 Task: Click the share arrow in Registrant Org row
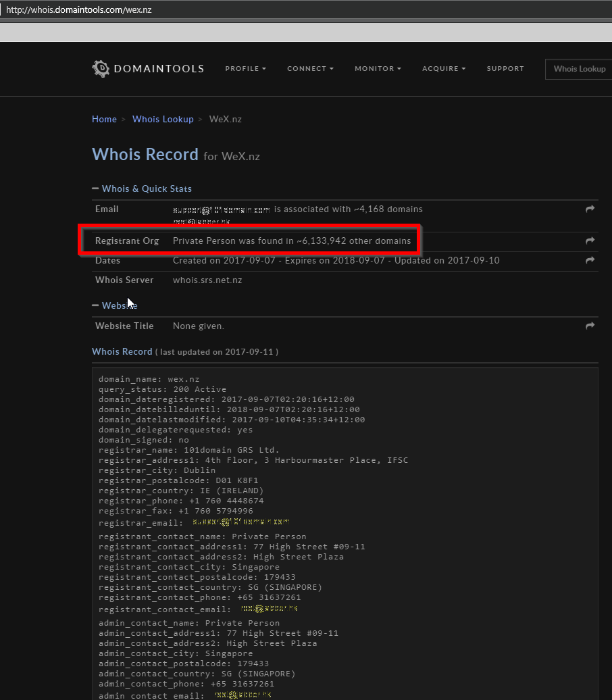(590, 241)
